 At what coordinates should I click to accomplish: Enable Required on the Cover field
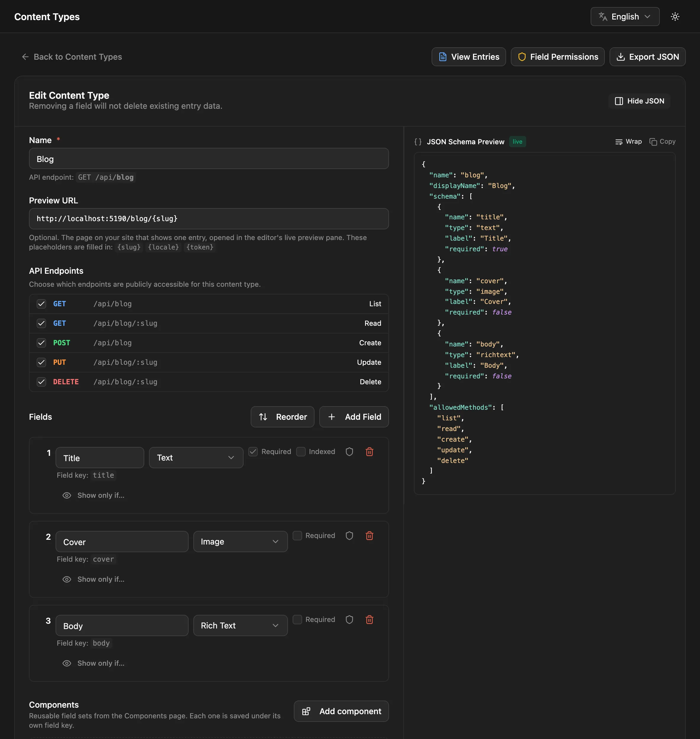[x=297, y=536]
